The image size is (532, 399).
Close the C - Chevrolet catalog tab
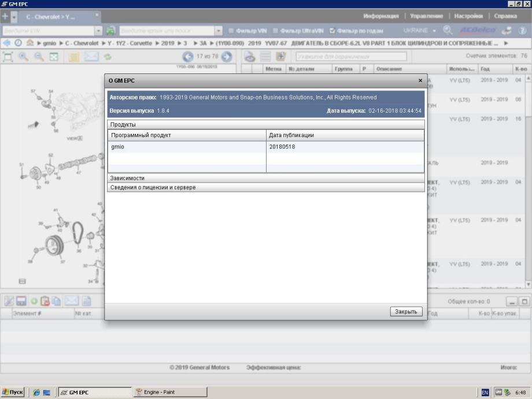97,14
